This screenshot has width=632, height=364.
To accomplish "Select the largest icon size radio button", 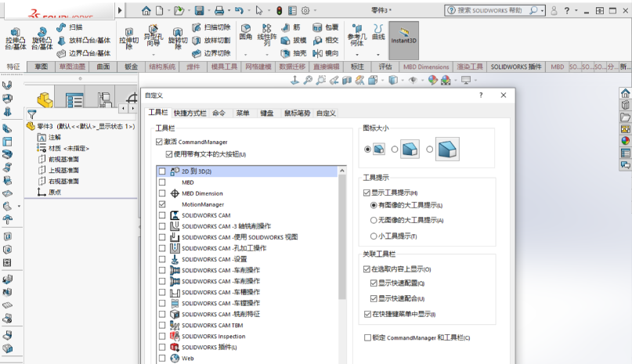I will tap(430, 150).
